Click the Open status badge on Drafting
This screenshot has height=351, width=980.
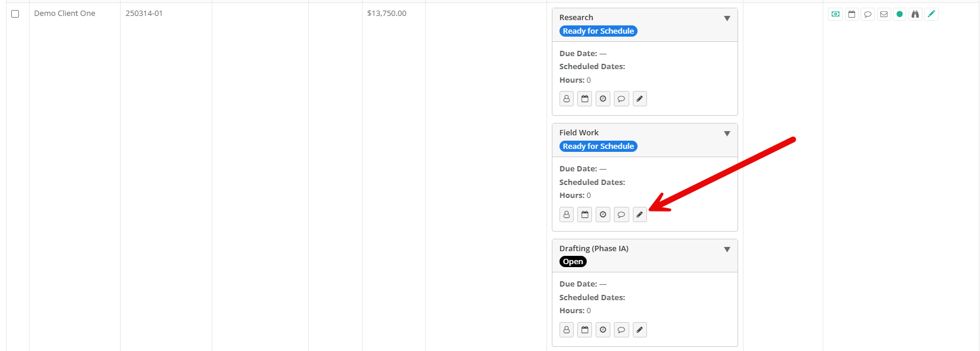point(573,262)
